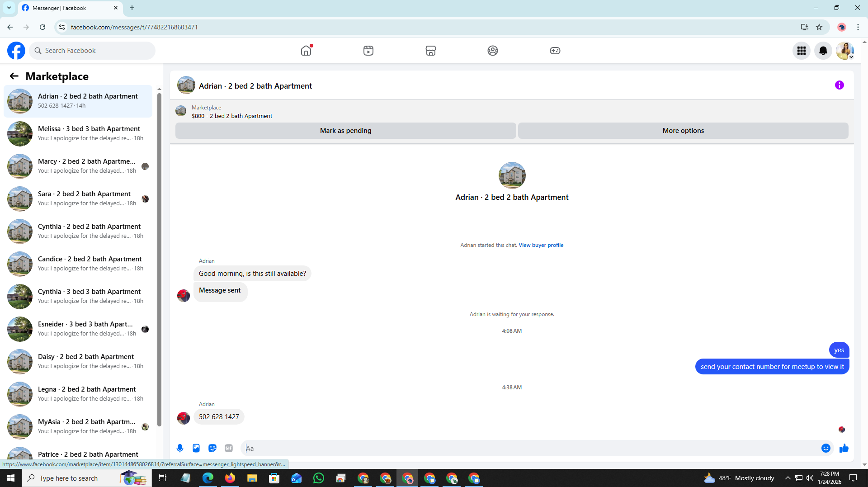Viewport: 868px width, 487px height.
Task: Click the address bar URL
Action: pos(134,27)
